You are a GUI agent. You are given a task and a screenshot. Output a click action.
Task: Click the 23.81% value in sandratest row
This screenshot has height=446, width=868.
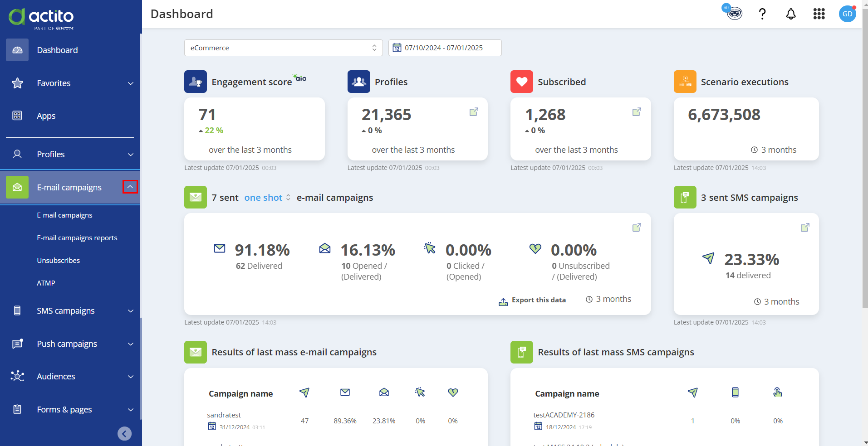tap(384, 421)
